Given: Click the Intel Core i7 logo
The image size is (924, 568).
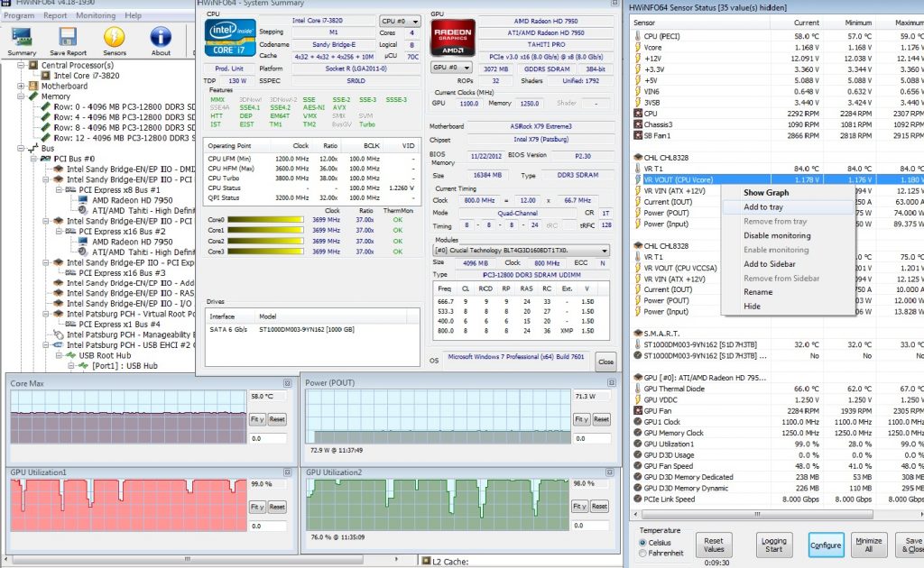Looking at the screenshot, I should click(x=230, y=38).
